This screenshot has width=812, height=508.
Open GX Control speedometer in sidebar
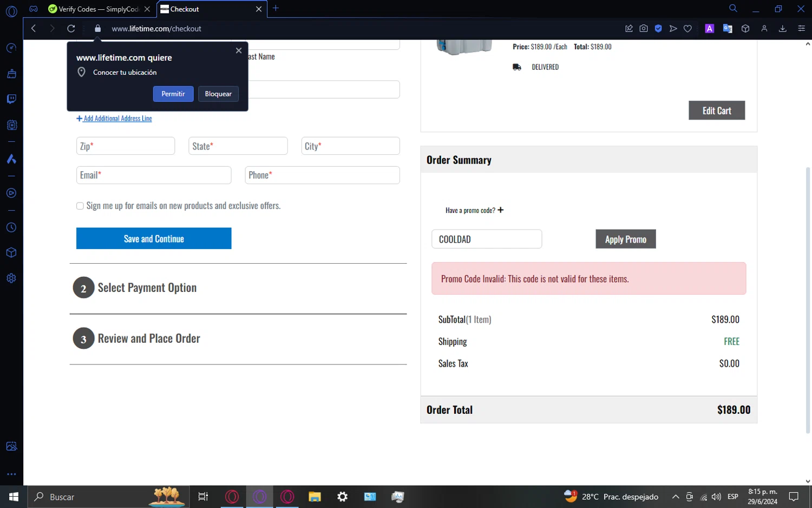pos(11,48)
